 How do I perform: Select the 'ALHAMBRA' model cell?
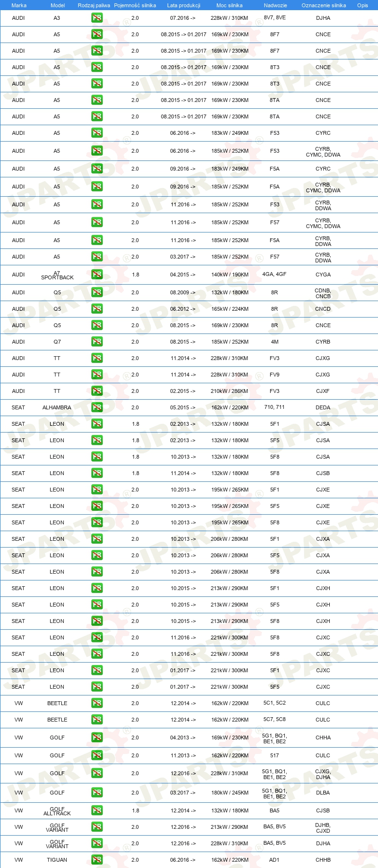click(57, 407)
